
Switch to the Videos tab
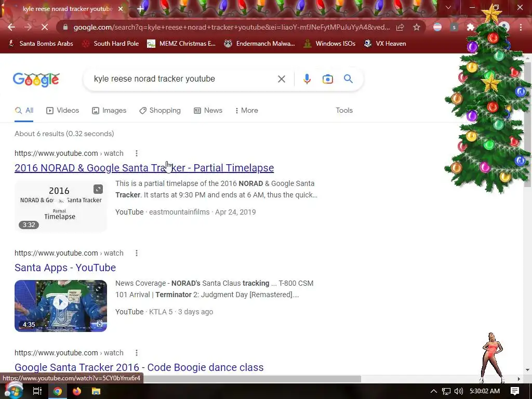pos(63,111)
